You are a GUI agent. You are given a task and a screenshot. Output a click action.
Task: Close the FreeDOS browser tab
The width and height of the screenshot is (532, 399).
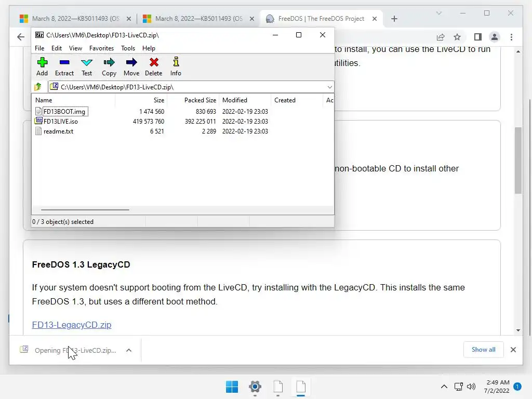click(x=375, y=19)
